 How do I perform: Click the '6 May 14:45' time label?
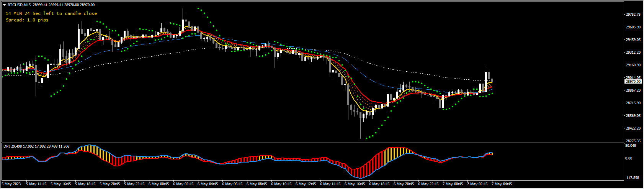pyautogui.click(x=330, y=184)
